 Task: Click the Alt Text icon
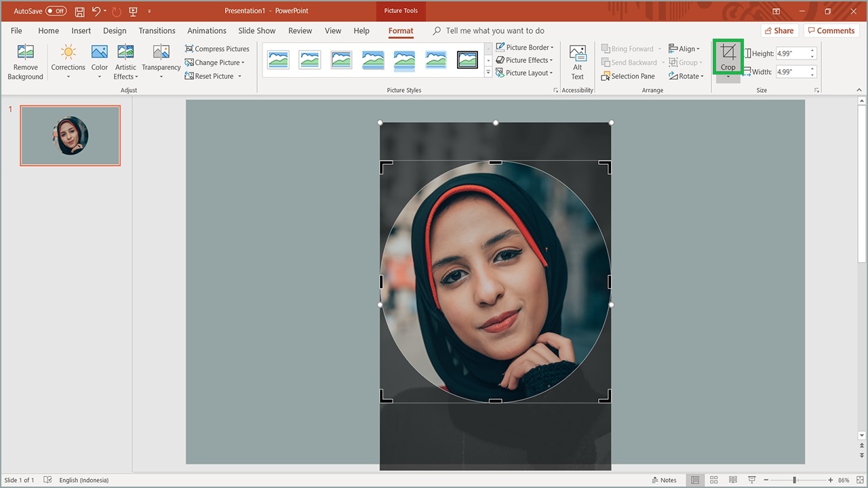578,54
